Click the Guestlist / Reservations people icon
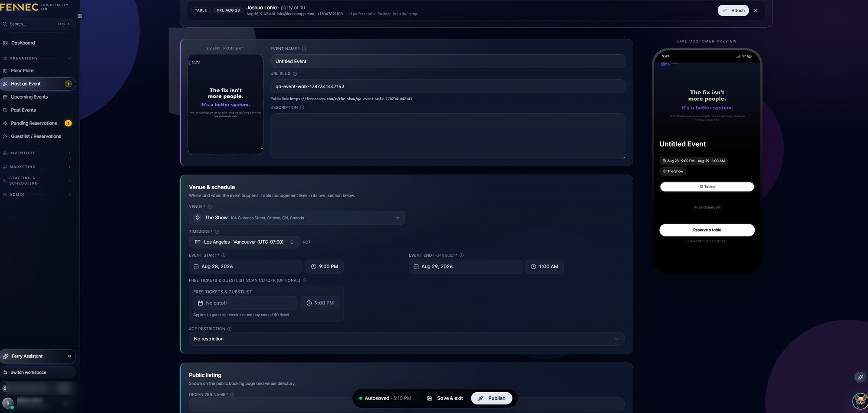 point(5,136)
